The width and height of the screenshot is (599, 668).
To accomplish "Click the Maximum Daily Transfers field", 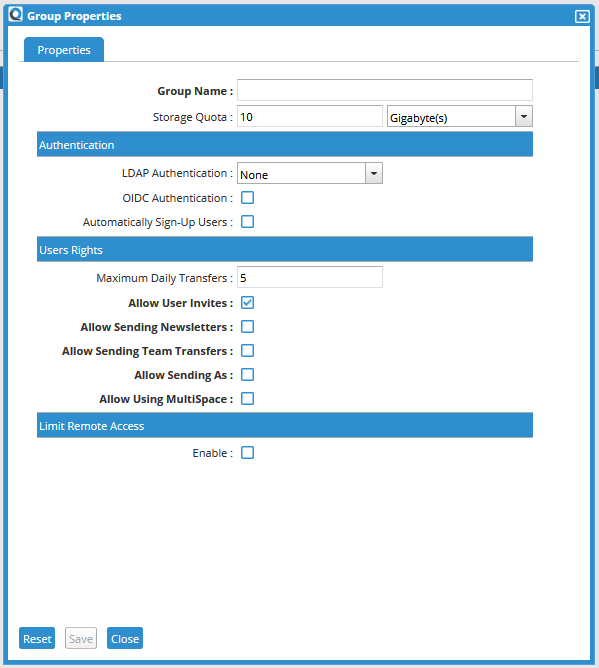I will pyautogui.click(x=310, y=277).
